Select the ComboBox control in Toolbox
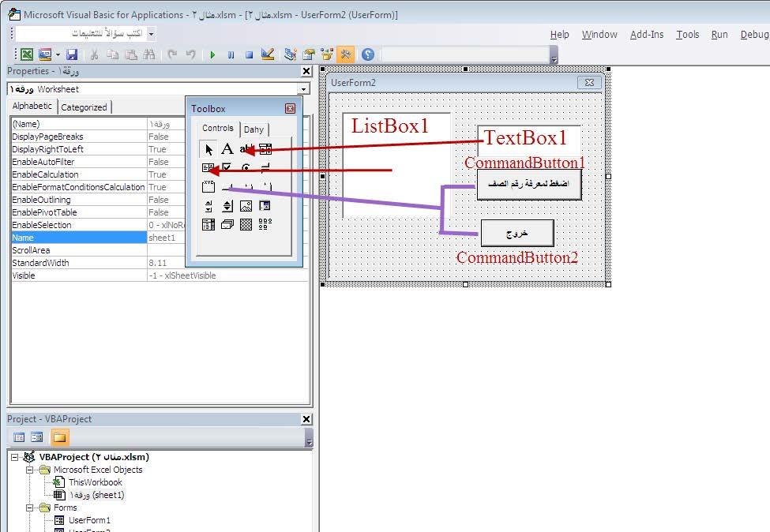The image size is (770, 532). coord(265,148)
